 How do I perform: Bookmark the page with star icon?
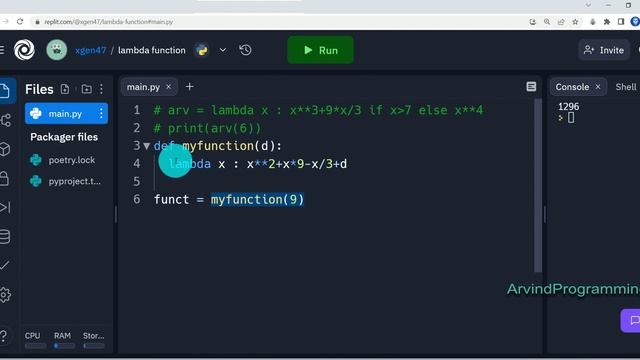(575, 22)
